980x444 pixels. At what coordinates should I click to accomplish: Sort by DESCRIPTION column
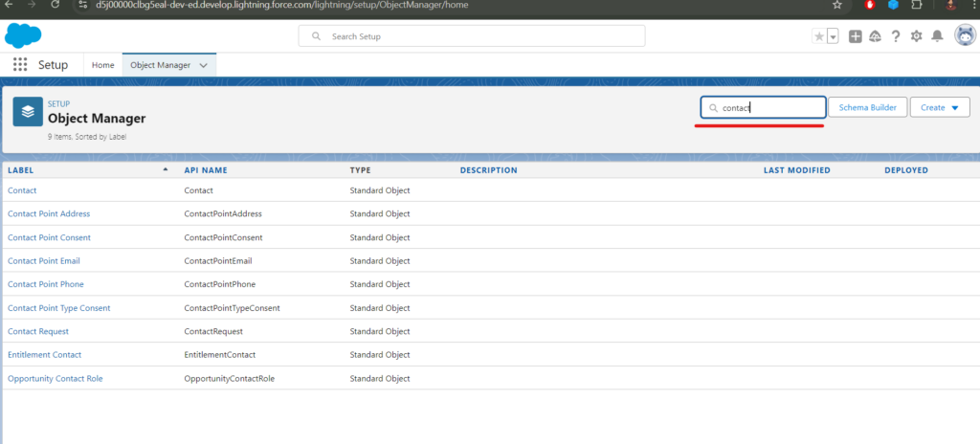tap(489, 170)
